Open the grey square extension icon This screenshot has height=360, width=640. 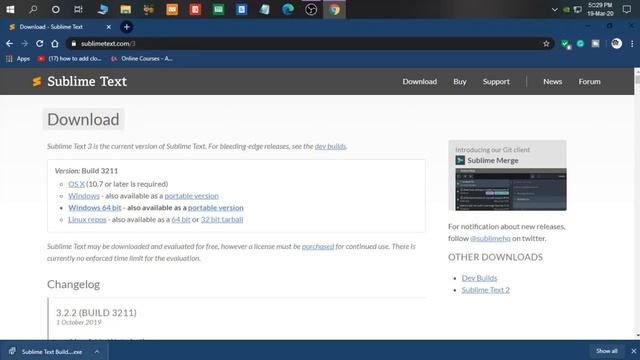(596, 44)
